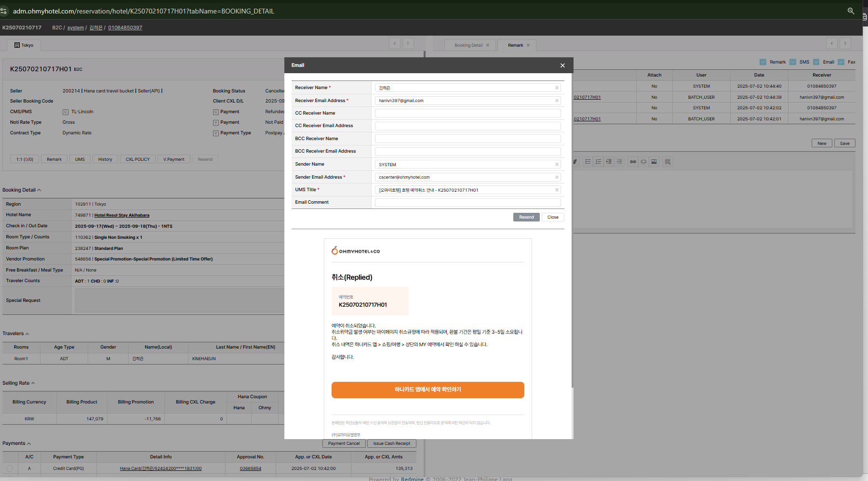The height and width of the screenshot is (481, 868).
Task: Click the insert link icon in editor toolbar
Action: (x=633, y=162)
